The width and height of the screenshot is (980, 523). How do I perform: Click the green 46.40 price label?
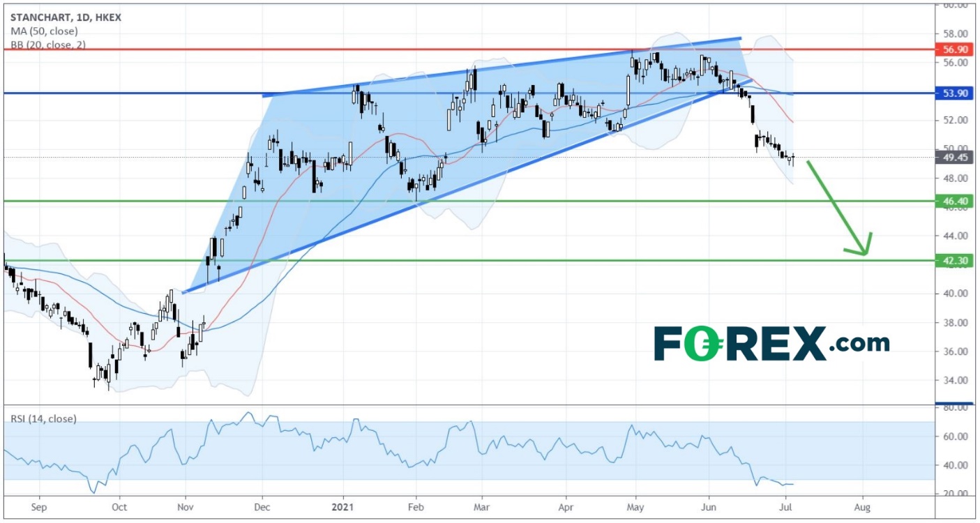954,201
